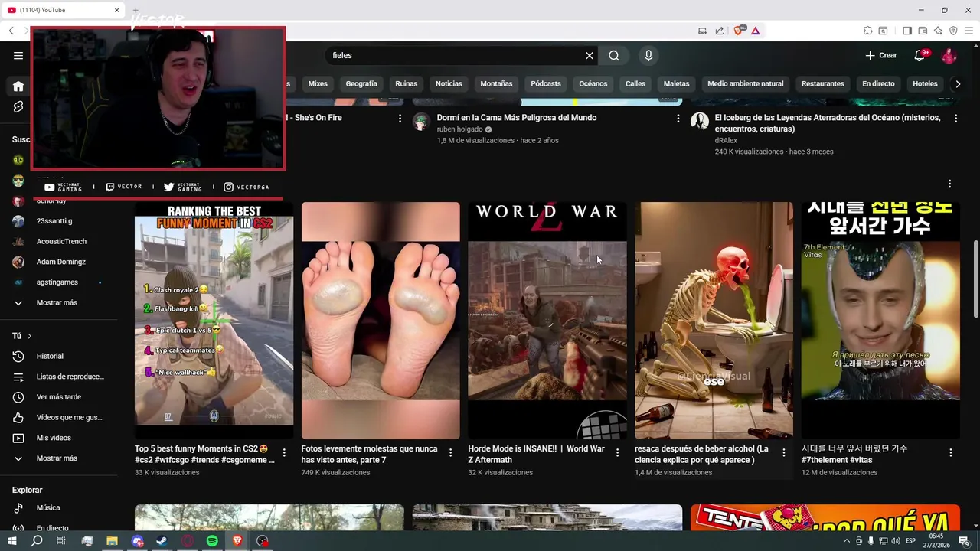Open the browser extensions puzzle icon
The width and height of the screenshot is (980, 551).
[x=867, y=31]
